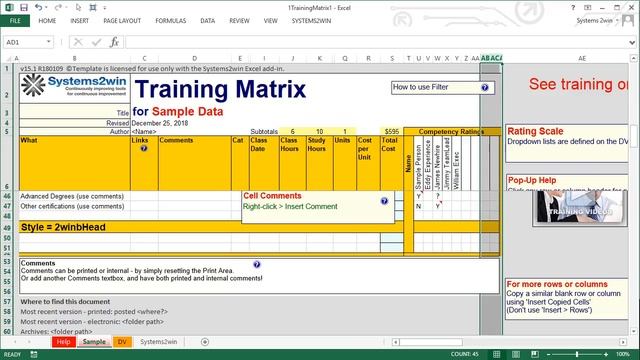
Task: Open Excel Help question mark
Action: [x=573, y=7]
